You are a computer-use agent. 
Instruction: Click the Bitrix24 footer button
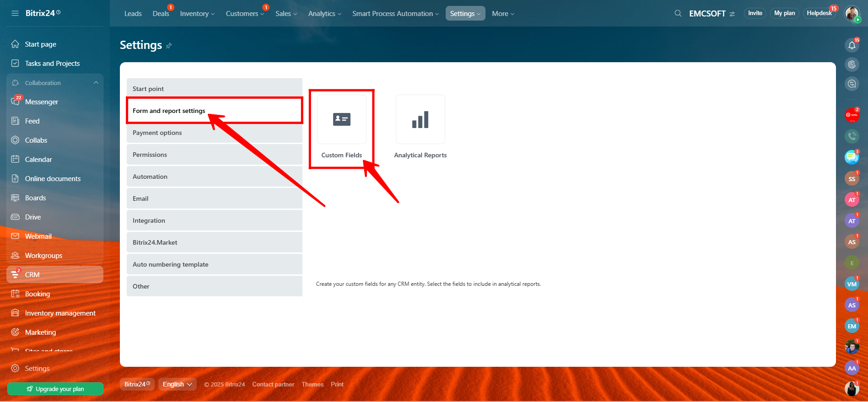(x=137, y=384)
